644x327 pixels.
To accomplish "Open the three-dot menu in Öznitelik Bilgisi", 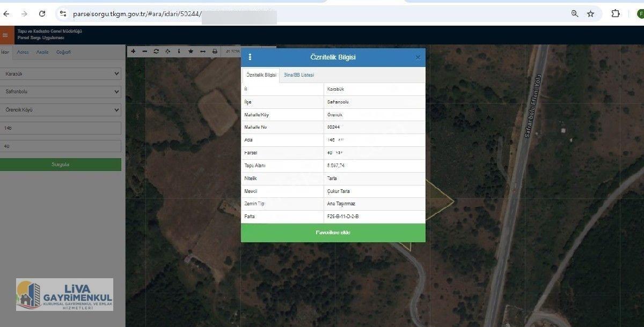I will (250, 57).
